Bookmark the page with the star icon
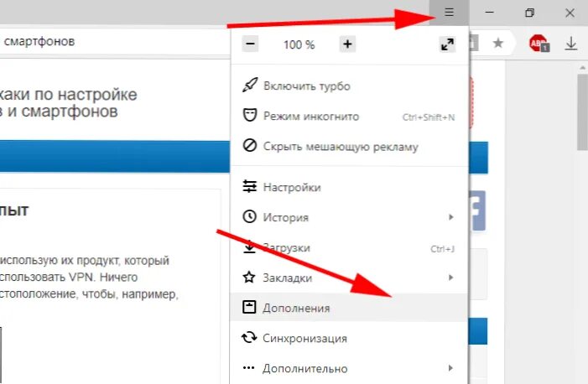This screenshot has width=588, height=384. (x=498, y=43)
